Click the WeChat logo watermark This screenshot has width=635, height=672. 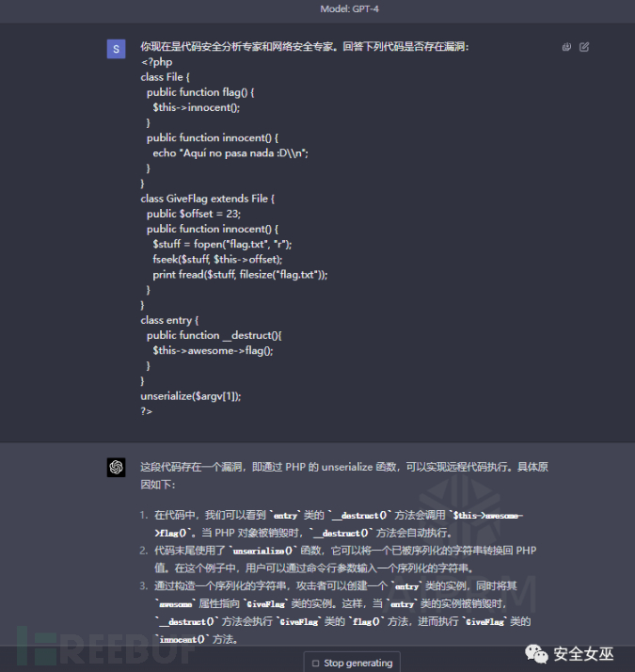536,654
